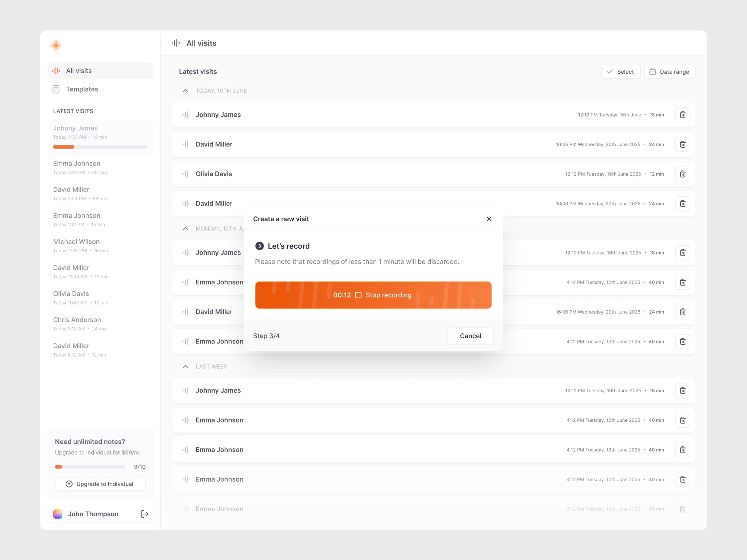Click the checkmark icon in Select
Viewport: 747px width, 560px height.
tap(609, 72)
